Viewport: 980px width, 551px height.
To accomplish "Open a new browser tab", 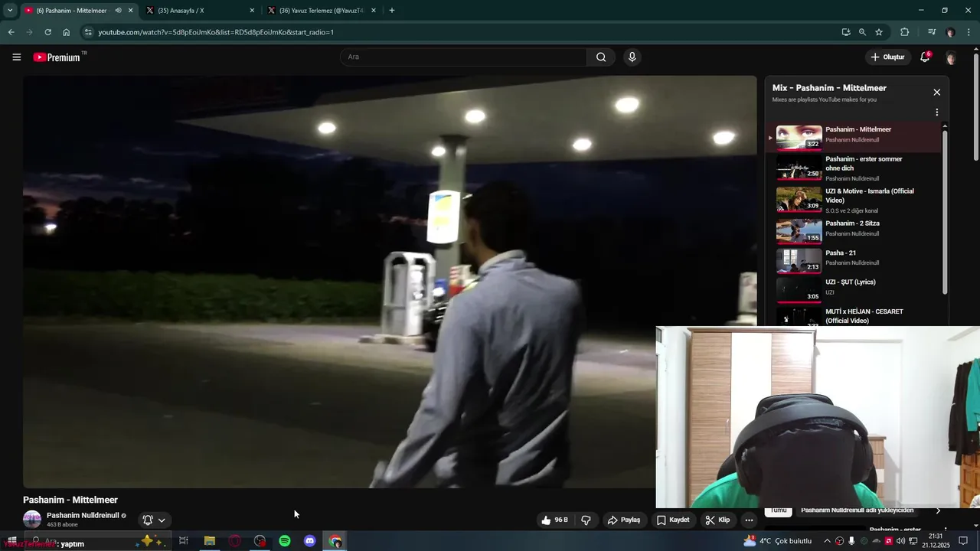I will 392,11.
